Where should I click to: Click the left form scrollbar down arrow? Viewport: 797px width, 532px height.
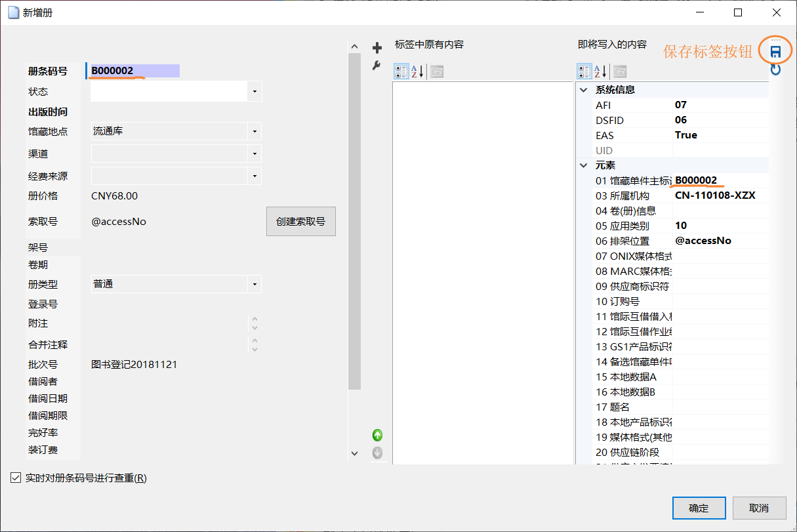(355, 453)
